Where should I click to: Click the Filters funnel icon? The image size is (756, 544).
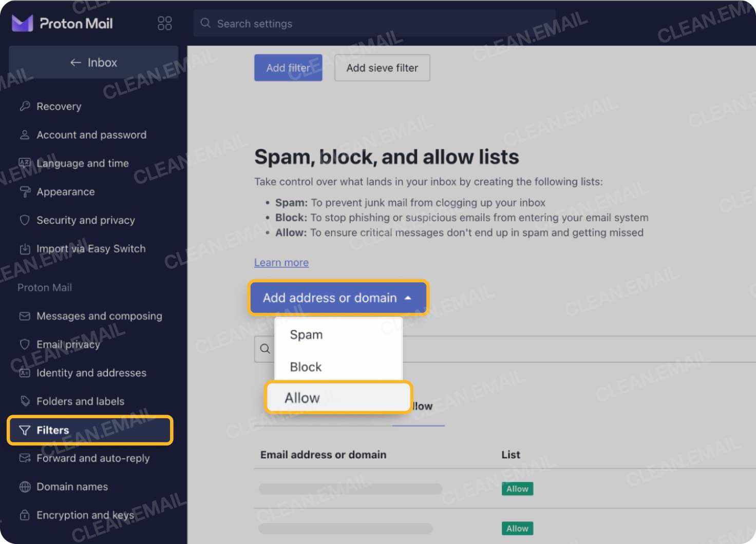25,430
